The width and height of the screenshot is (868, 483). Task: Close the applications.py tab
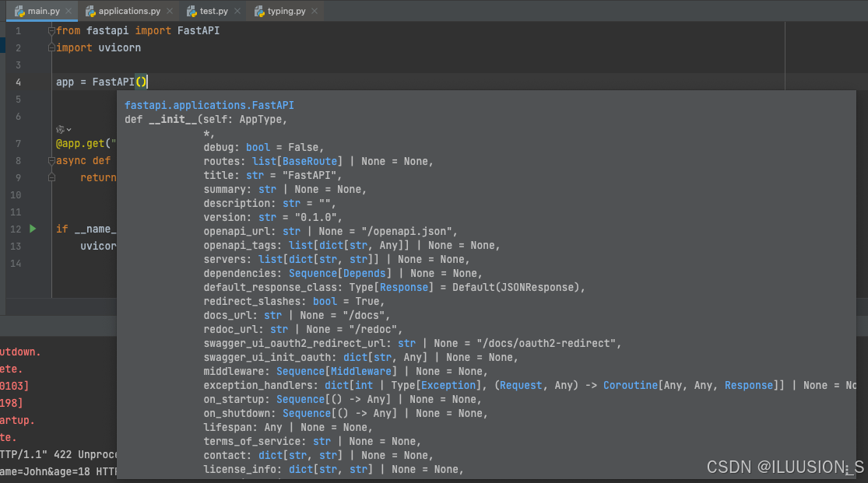tap(170, 11)
